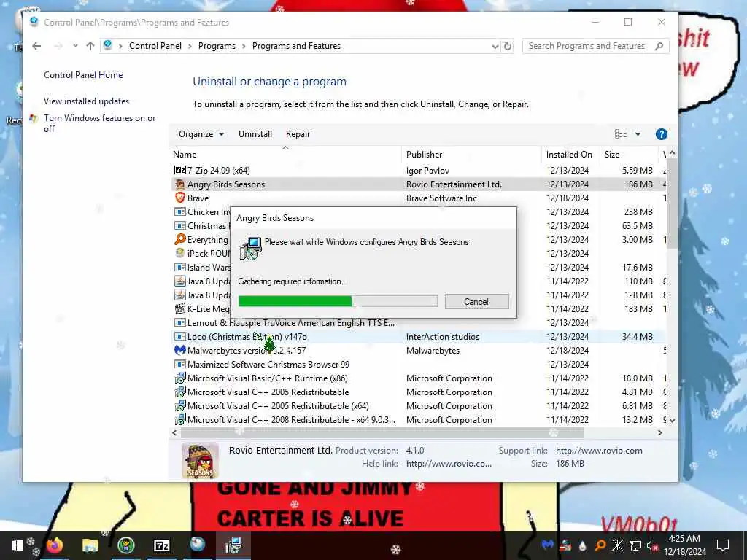Open the Windows Start button
This screenshot has width=747, height=560.
coord(18,545)
